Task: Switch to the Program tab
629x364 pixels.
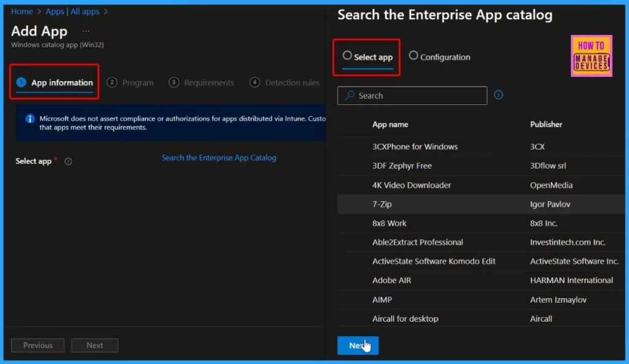Action: 130,83
